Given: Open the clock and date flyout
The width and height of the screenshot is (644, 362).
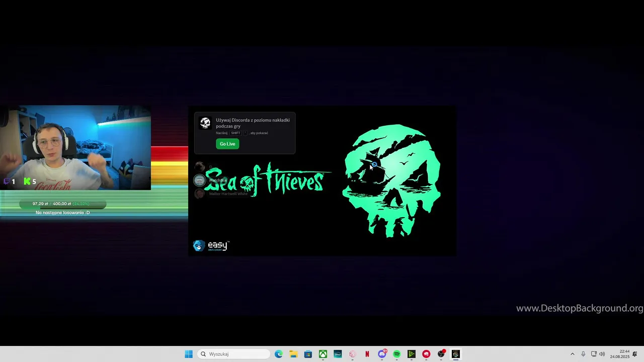Looking at the screenshot, I should coord(620,354).
